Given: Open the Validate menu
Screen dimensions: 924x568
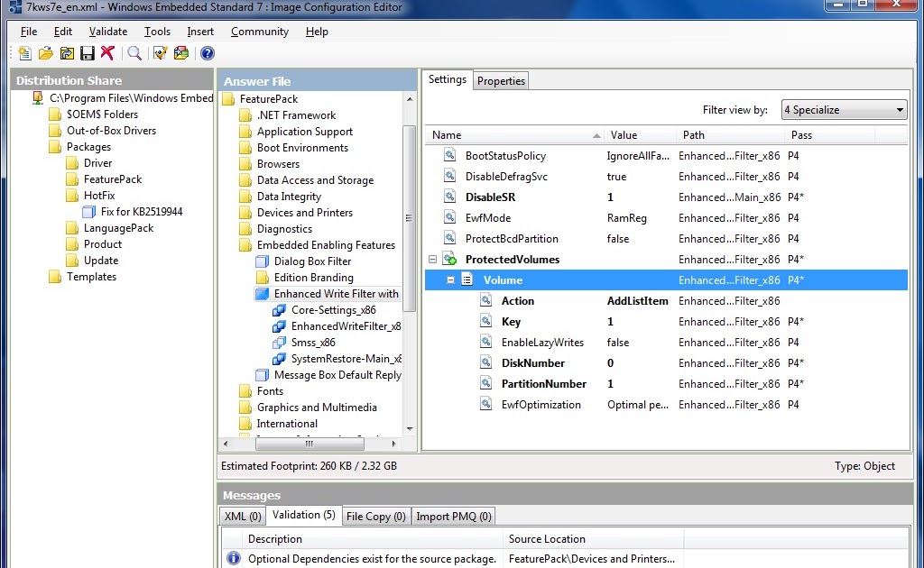Looking at the screenshot, I should click(x=108, y=32).
